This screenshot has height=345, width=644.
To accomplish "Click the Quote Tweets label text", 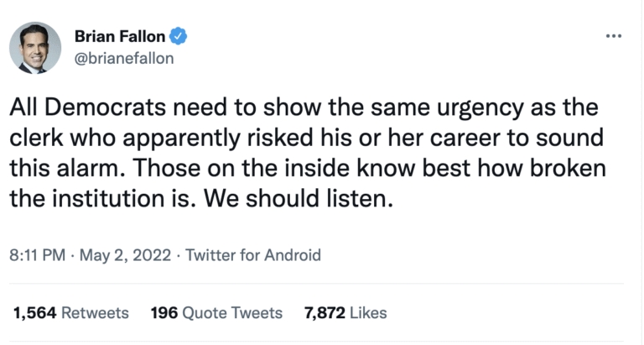I will (x=232, y=313).
